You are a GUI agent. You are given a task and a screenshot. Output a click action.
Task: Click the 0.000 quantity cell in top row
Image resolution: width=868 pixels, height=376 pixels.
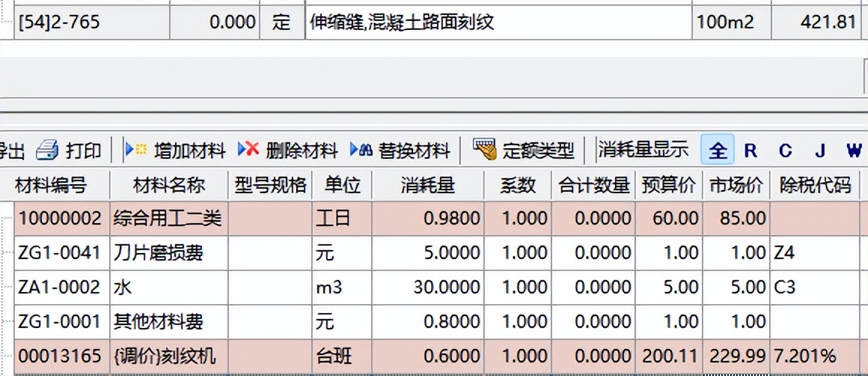[214, 22]
